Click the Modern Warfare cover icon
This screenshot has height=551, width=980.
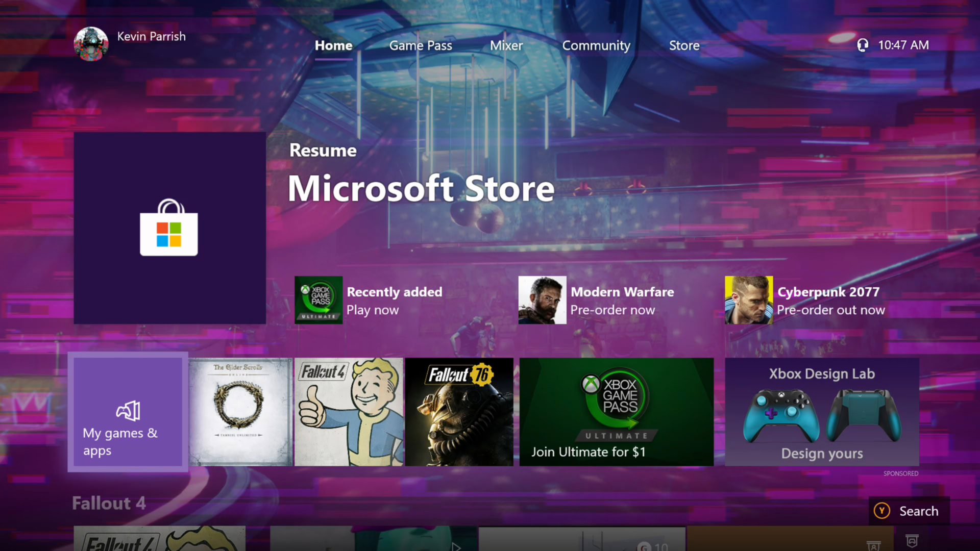[542, 300]
